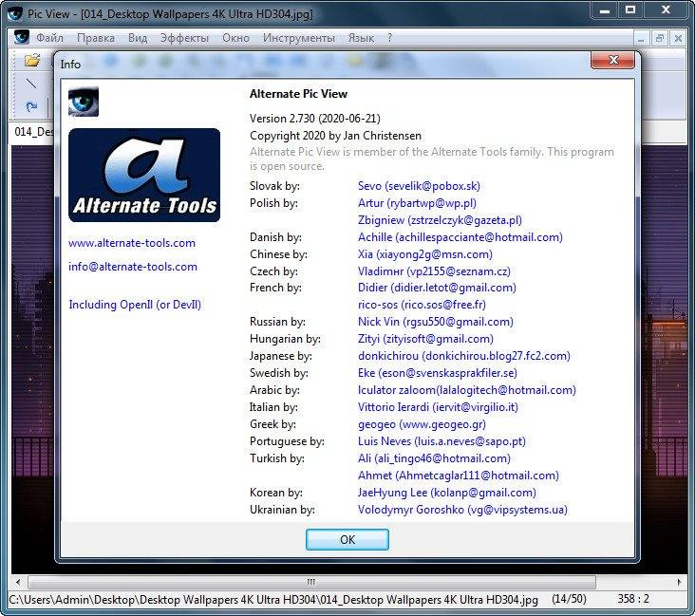Click the Pic View title bar app icon
695x616 pixels.
[x=14, y=13]
